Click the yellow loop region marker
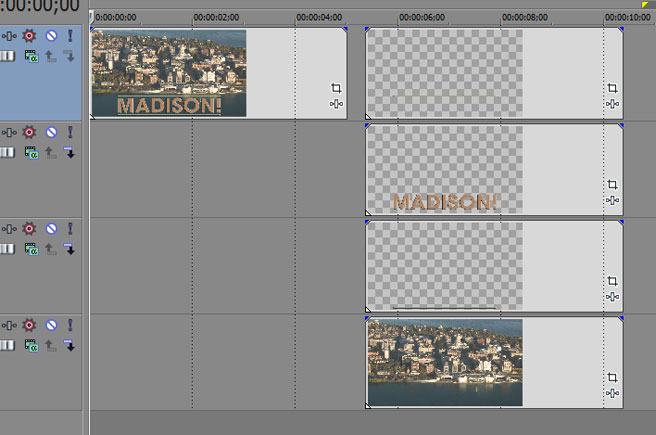Screen dimensions: 656x435 (x=645, y=4)
